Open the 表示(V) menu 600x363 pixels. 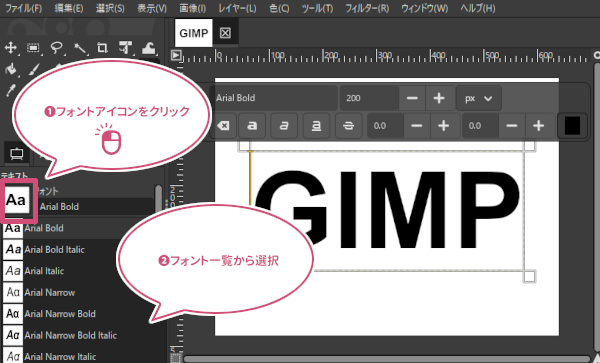(152, 8)
